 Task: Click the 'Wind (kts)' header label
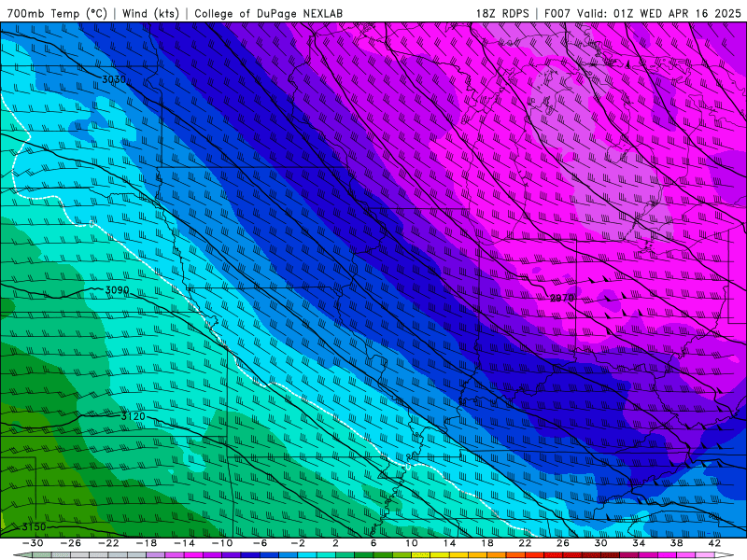point(150,13)
